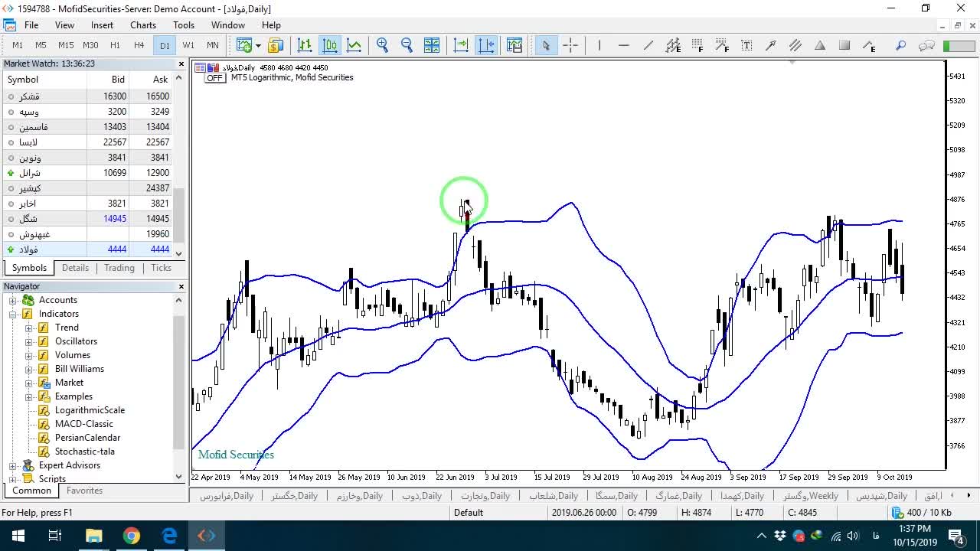Select the Fibonacci tool next to text tool
Image resolution: width=980 pixels, height=551 pixels.
722,45
